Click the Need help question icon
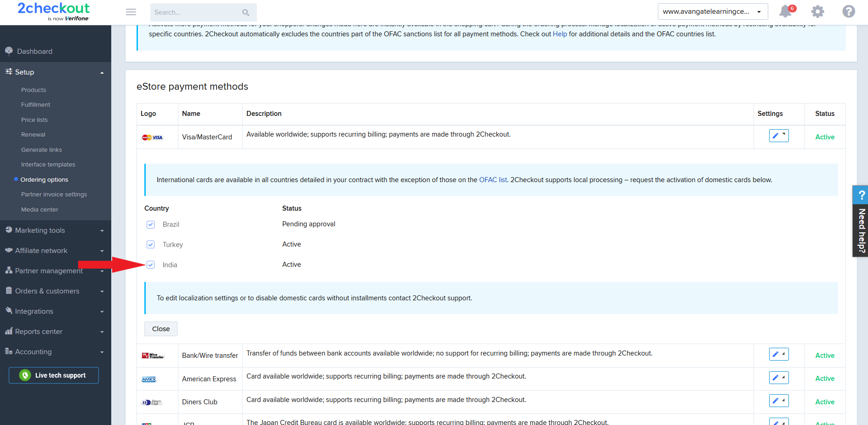This screenshot has width=868, height=425. click(x=862, y=195)
